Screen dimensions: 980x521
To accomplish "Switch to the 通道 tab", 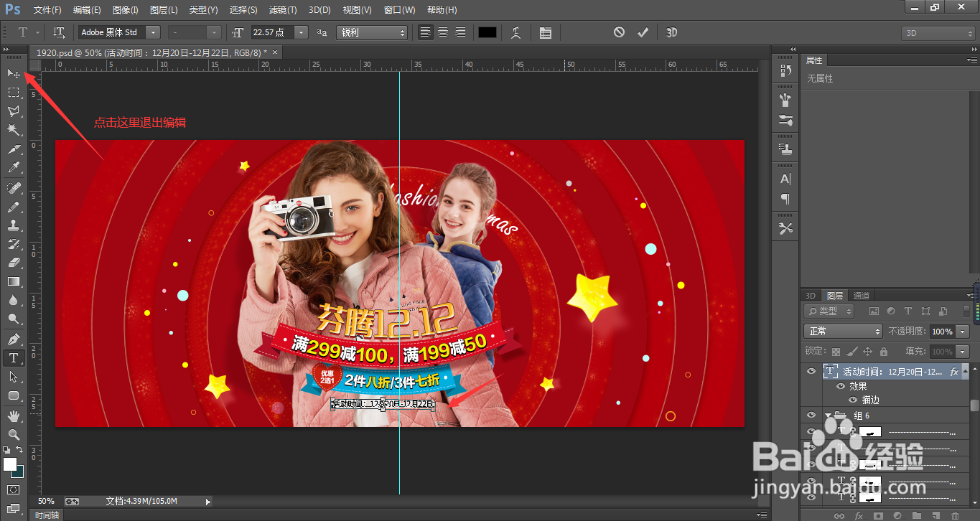I will [x=862, y=295].
